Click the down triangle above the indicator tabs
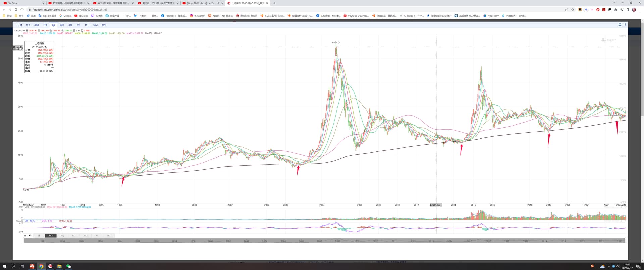Viewport: 644px width, 270px height. pyautogui.click(x=30, y=236)
